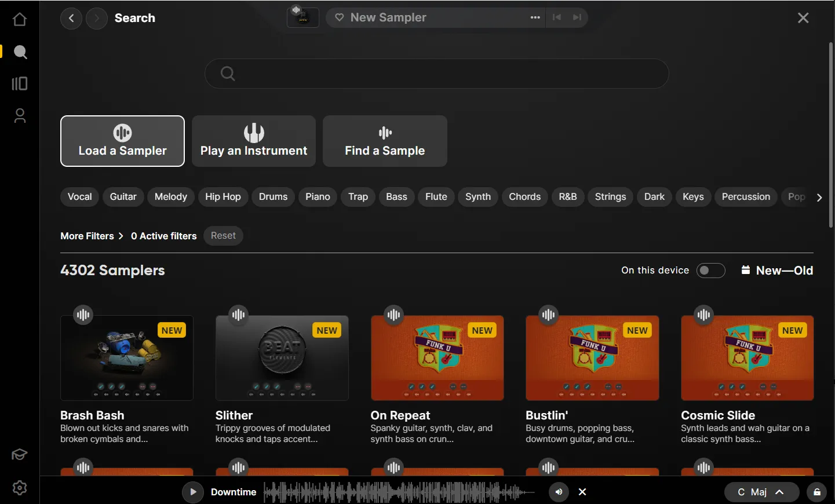
Task: Click the Reset filters button
Action: pyautogui.click(x=223, y=236)
